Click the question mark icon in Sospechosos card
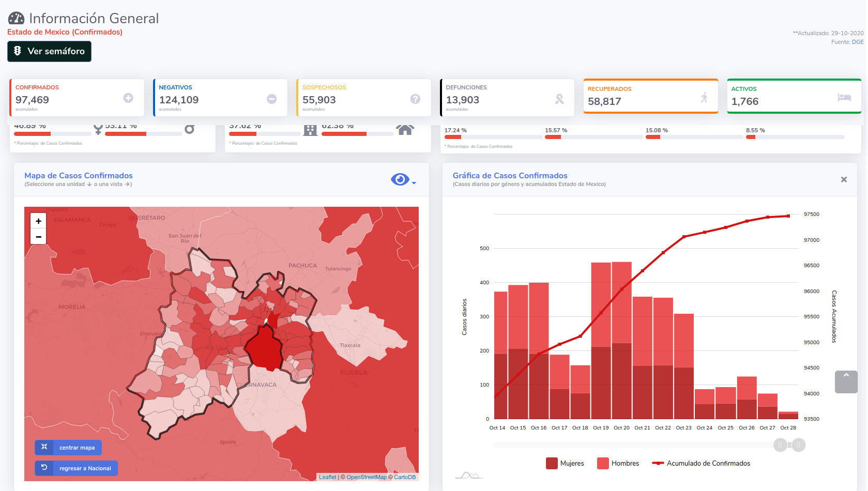Image resolution: width=868 pixels, height=491 pixels. 415,99
